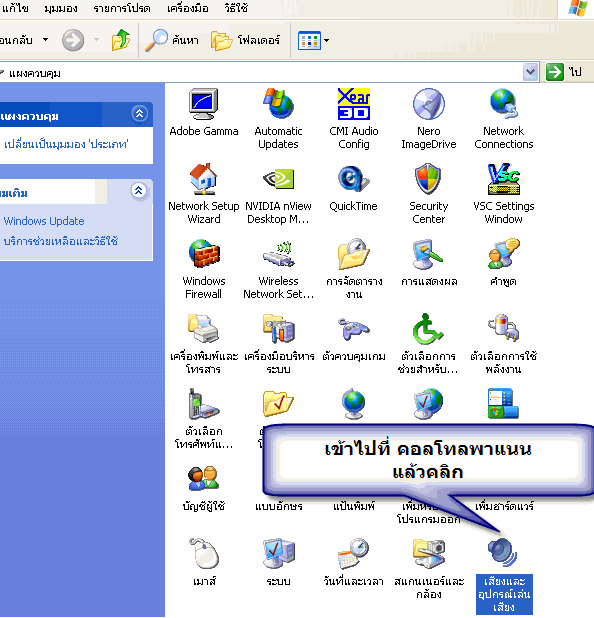Click the ไป (Go) button

coord(564,72)
